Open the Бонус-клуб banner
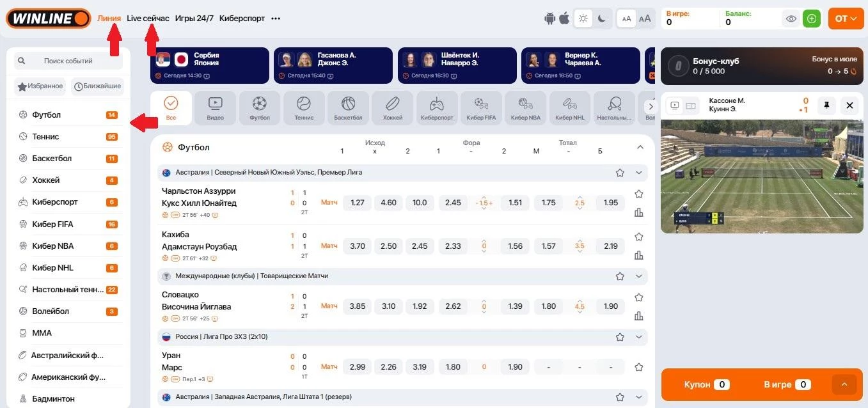This screenshot has height=408, width=868. (x=762, y=66)
